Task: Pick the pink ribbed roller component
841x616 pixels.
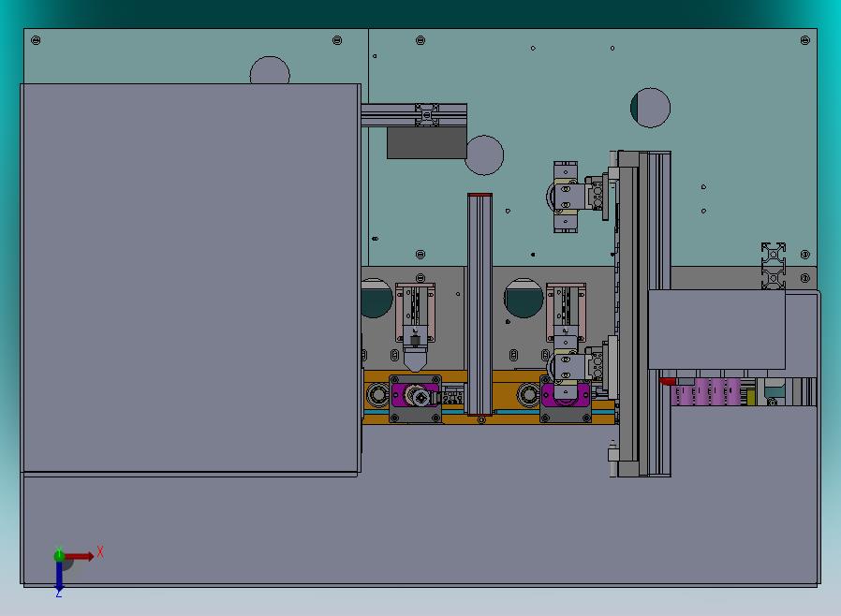Action: pos(706,391)
